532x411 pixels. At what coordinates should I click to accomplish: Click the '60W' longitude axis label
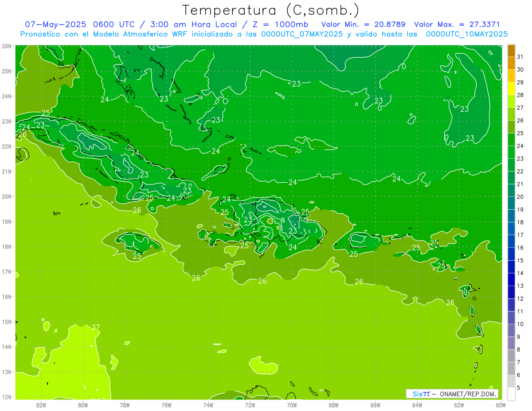(501, 405)
